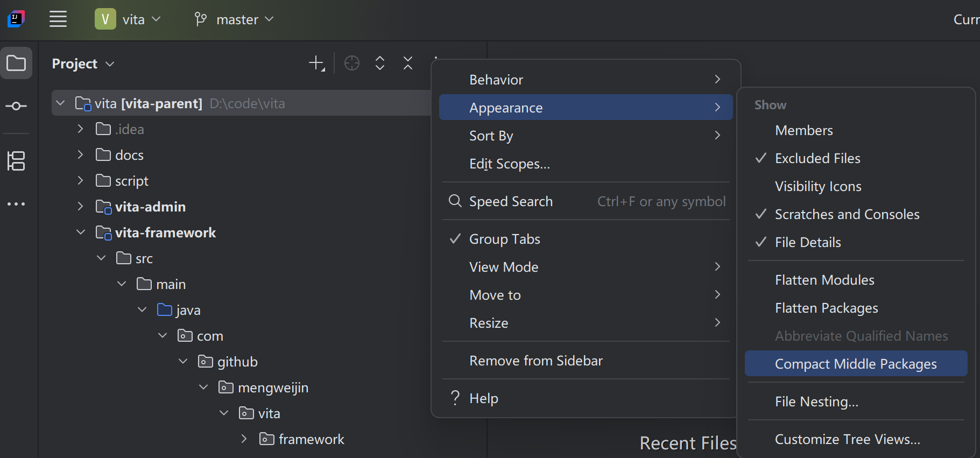Expand the vita-admin module folder
Viewport: 980px width, 458px height.
click(x=80, y=207)
